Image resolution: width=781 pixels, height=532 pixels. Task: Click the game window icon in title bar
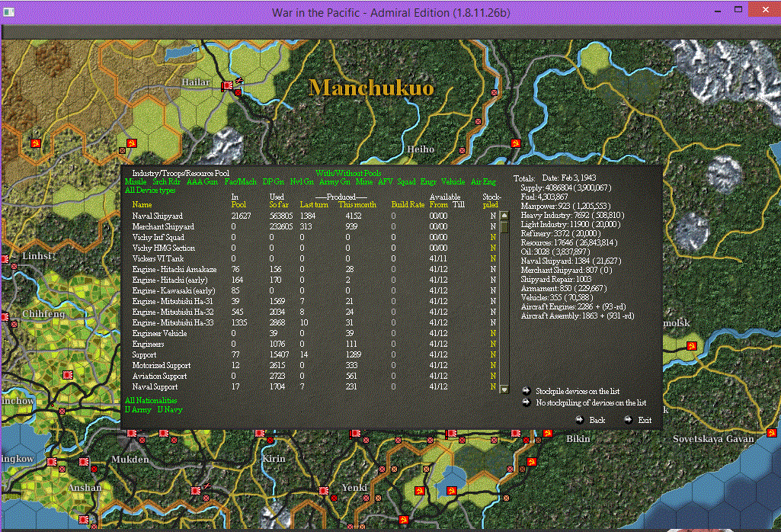point(9,12)
